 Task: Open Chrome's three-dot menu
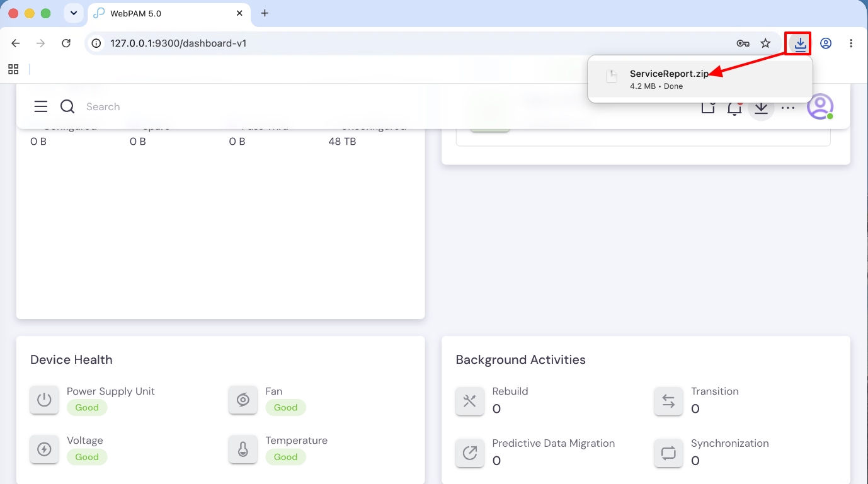[851, 43]
